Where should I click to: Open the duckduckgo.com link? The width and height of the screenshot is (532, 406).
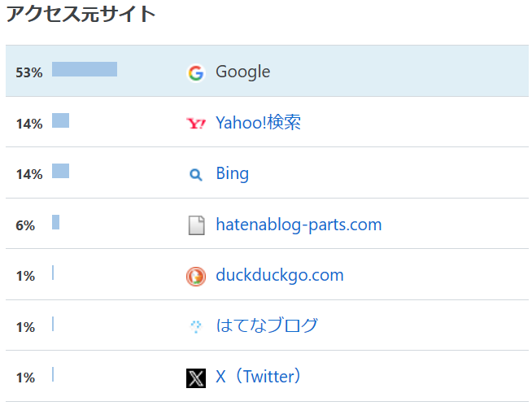280,275
